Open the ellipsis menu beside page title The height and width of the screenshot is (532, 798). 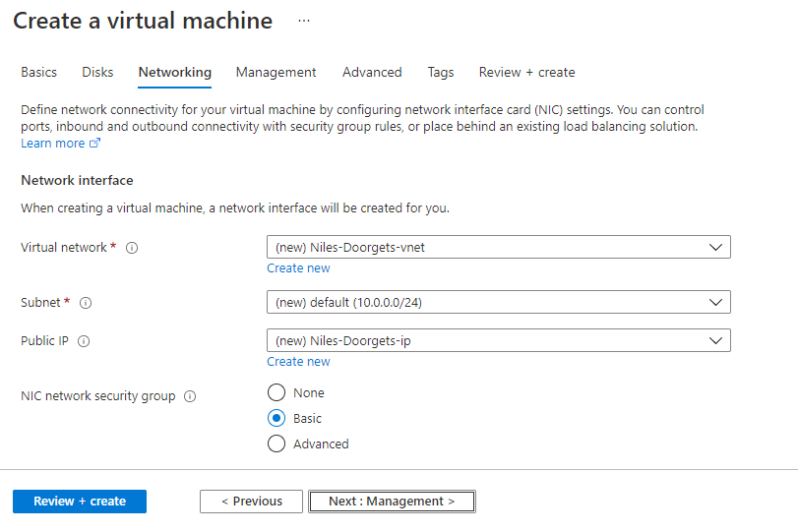[303, 20]
